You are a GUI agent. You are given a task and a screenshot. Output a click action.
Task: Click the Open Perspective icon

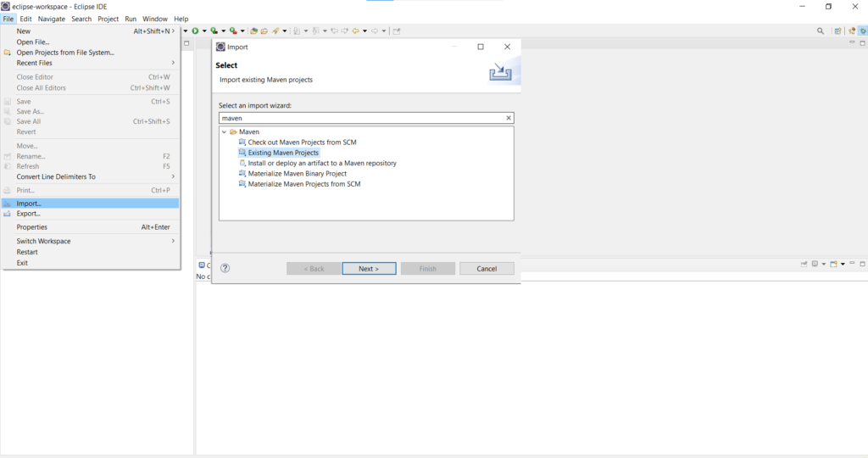coord(838,31)
